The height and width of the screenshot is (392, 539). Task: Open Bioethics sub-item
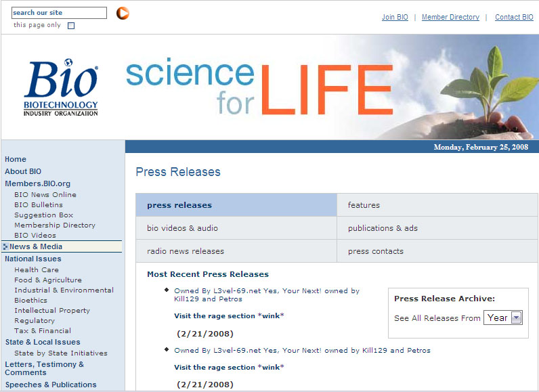(x=31, y=301)
